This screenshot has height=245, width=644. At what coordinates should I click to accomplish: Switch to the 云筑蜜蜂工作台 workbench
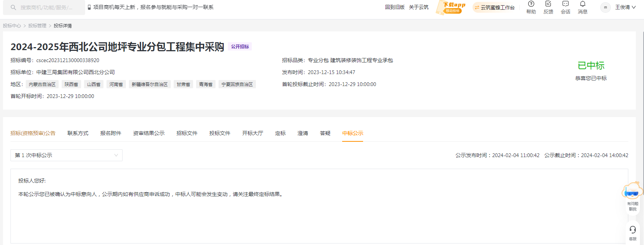pos(495,7)
